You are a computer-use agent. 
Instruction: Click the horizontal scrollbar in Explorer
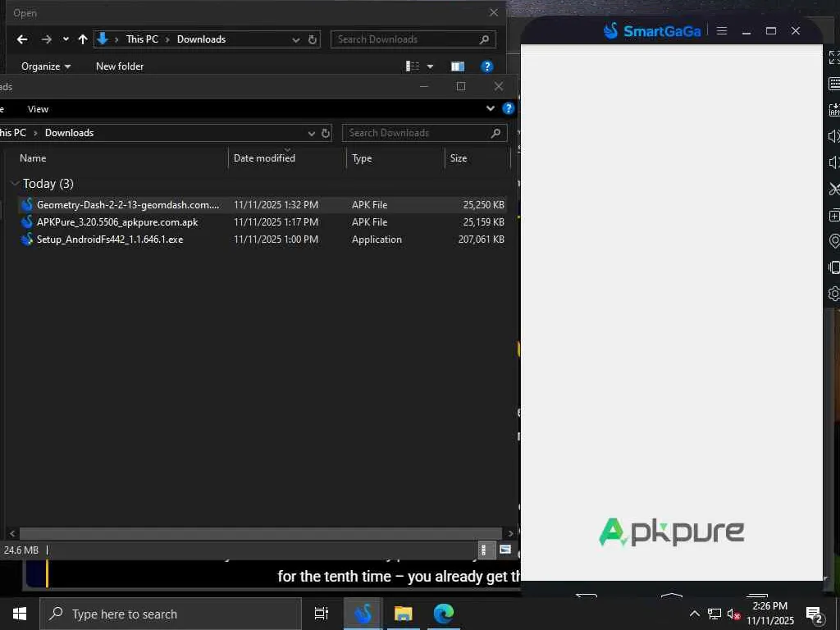point(260,533)
